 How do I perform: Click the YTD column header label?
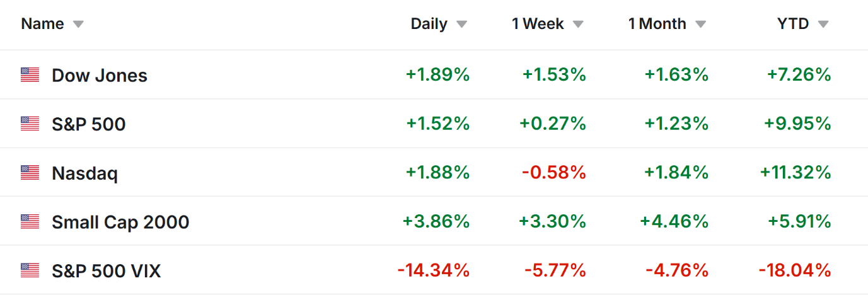pos(793,24)
